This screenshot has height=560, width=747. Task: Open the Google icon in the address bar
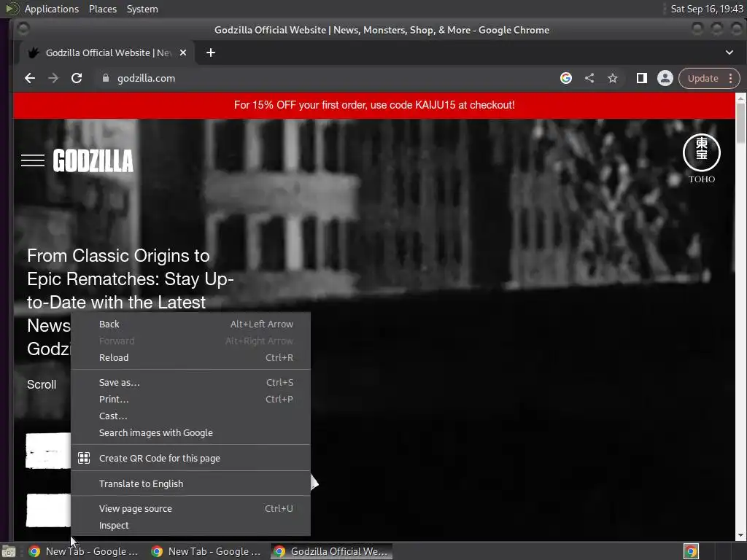pyautogui.click(x=566, y=78)
